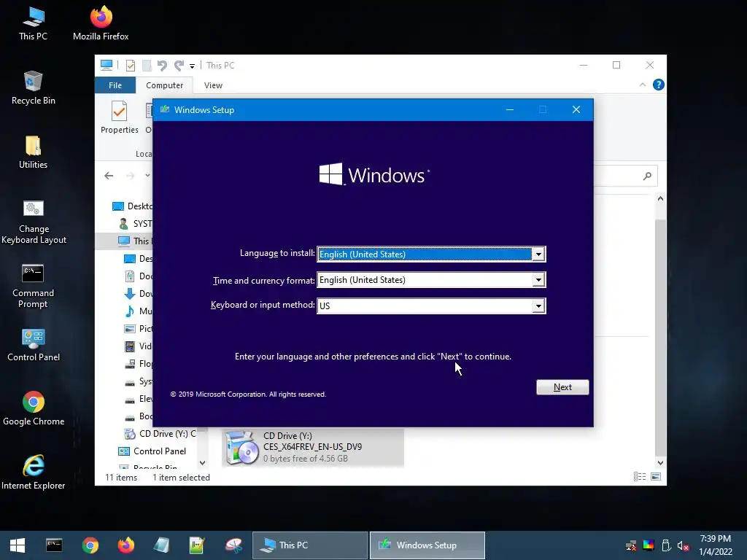Select CD Drive CES_X64FREV_EN-US_DV9 item
The height and width of the screenshot is (560, 747).
click(x=313, y=447)
